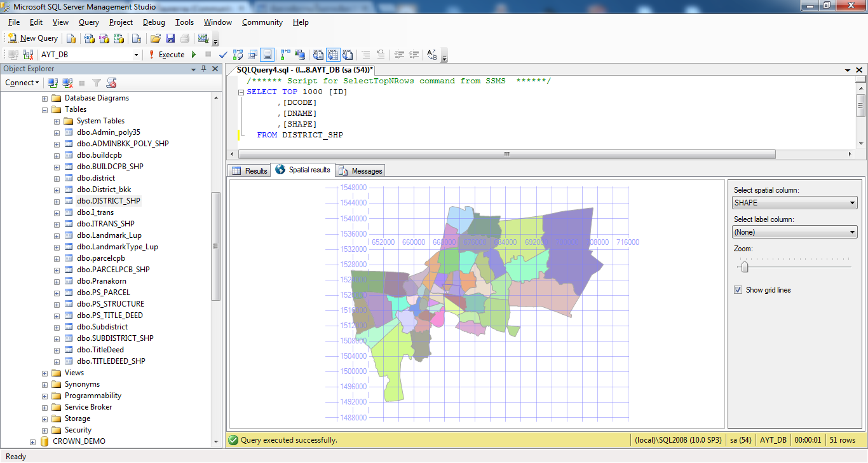This screenshot has height=463, width=868.
Task: Select the dbo.TITLEDEED_SHP table
Action: 111,361
